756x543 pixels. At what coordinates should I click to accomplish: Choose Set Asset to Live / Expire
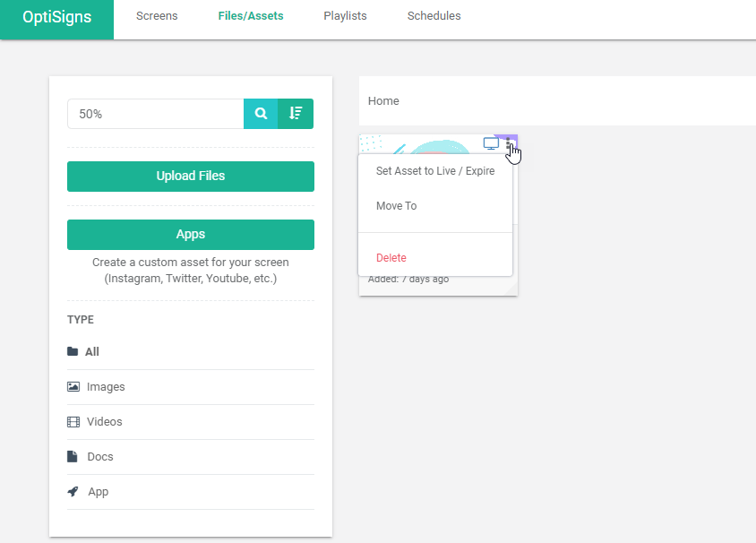(x=435, y=171)
